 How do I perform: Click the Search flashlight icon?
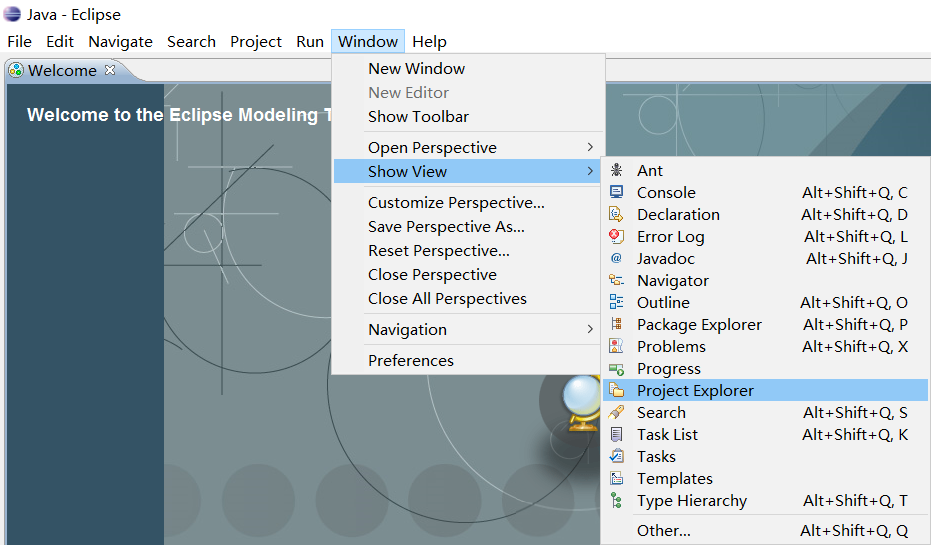click(x=616, y=413)
